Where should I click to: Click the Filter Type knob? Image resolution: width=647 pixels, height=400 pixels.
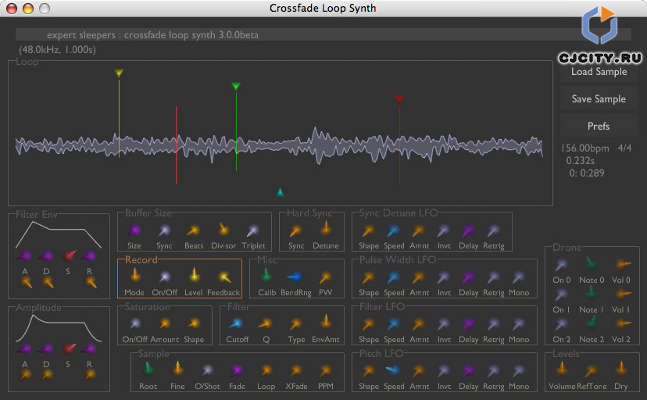(x=295, y=324)
